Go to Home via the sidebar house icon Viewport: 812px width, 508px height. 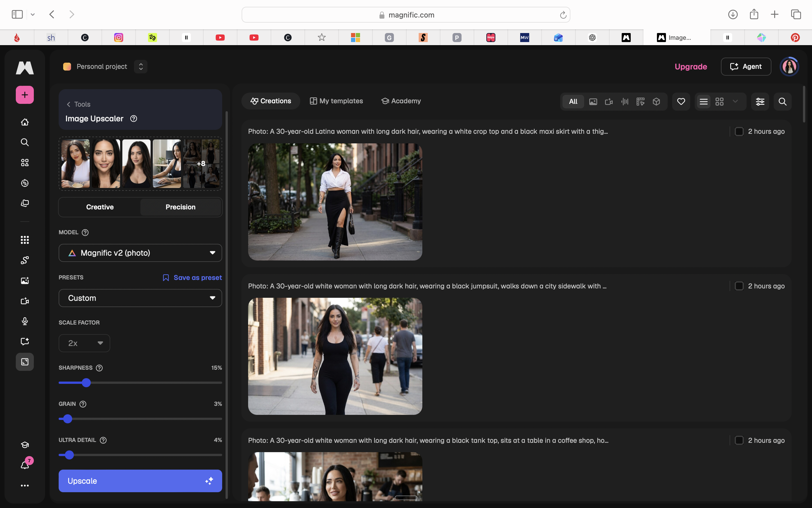(x=25, y=122)
